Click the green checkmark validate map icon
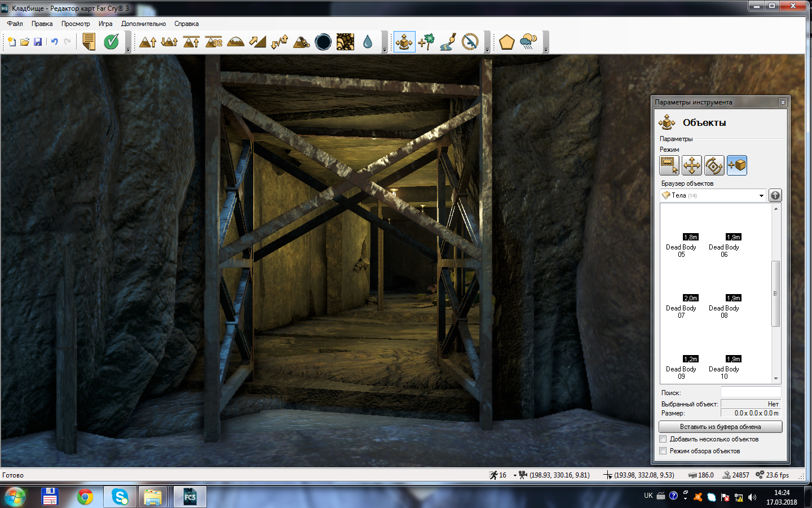 point(111,42)
